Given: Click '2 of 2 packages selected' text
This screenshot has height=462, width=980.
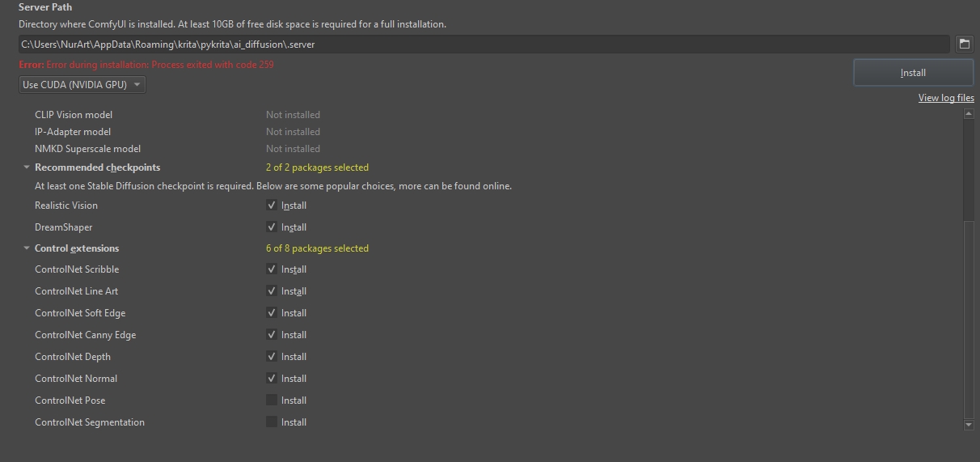Looking at the screenshot, I should point(317,167).
